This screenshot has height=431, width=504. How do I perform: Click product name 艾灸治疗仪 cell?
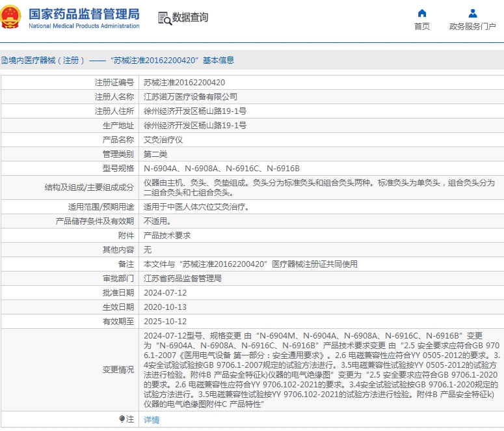click(x=163, y=140)
